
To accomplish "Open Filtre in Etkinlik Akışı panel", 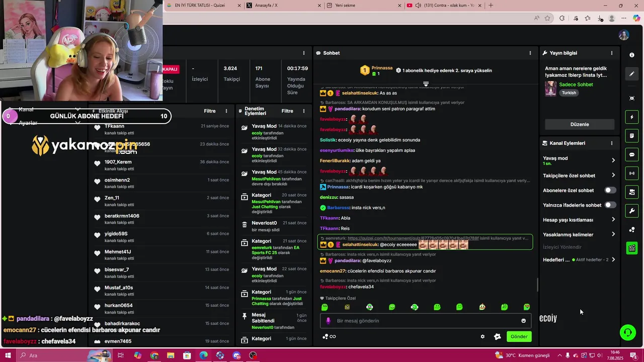I will (x=210, y=111).
